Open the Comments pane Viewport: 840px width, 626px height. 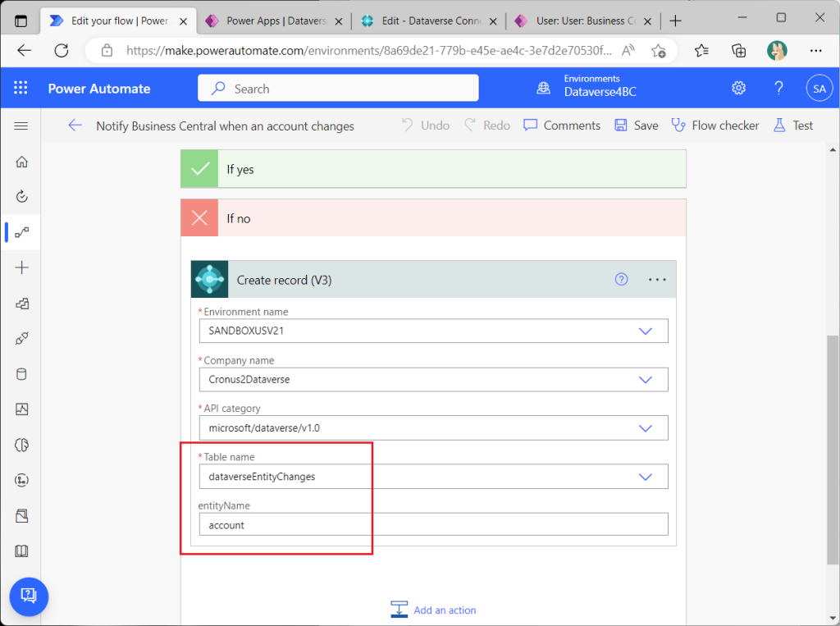click(x=562, y=126)
